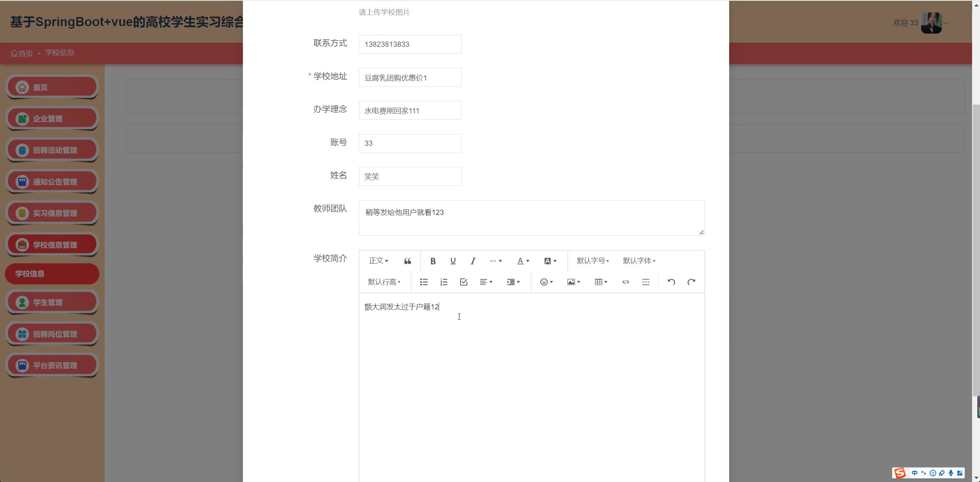Open the 默认字体 font family dropdown
Screen dimensions: 980x482
click(639, 261)
